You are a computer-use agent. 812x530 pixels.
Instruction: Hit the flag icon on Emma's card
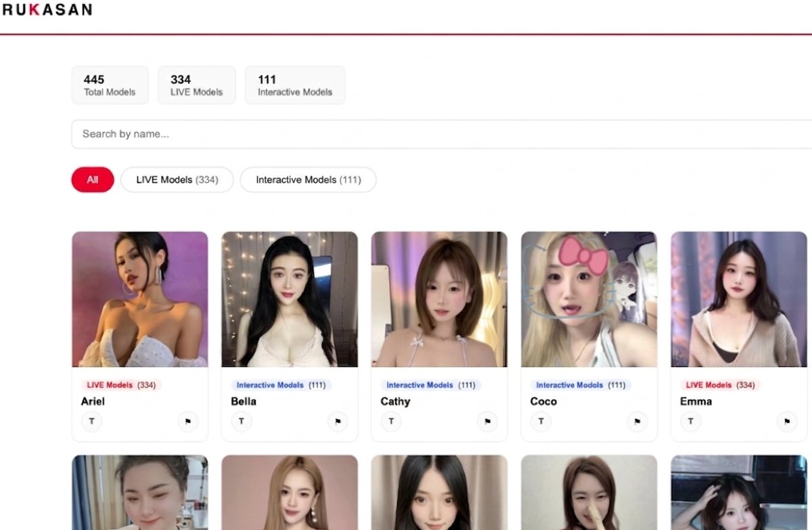786,421
